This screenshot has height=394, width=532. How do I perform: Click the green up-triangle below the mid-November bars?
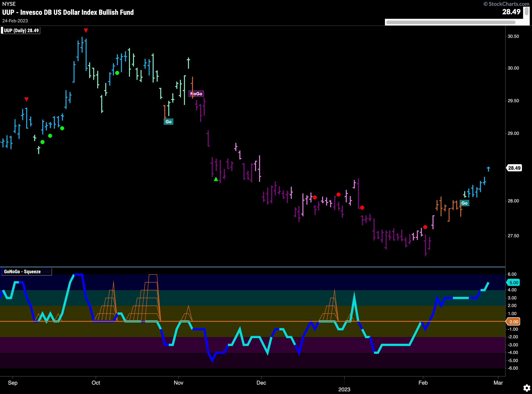pyautogui.click(x=216, y=179)
